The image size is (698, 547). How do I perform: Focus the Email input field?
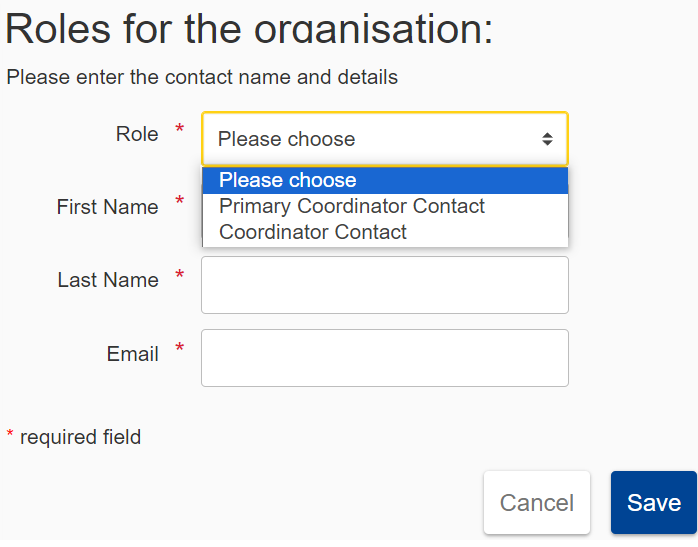pyautogui.click(x=384, y=358)
